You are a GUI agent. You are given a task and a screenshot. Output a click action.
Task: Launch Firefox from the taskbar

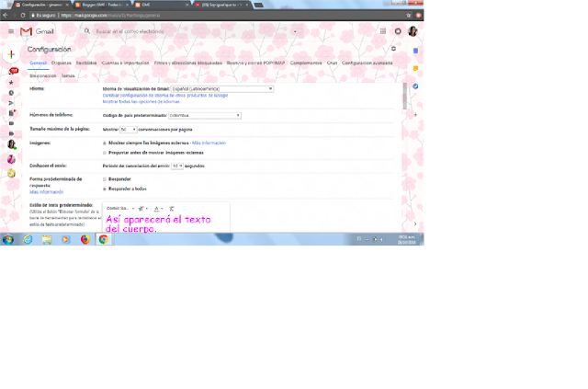(x=85, y=239)
